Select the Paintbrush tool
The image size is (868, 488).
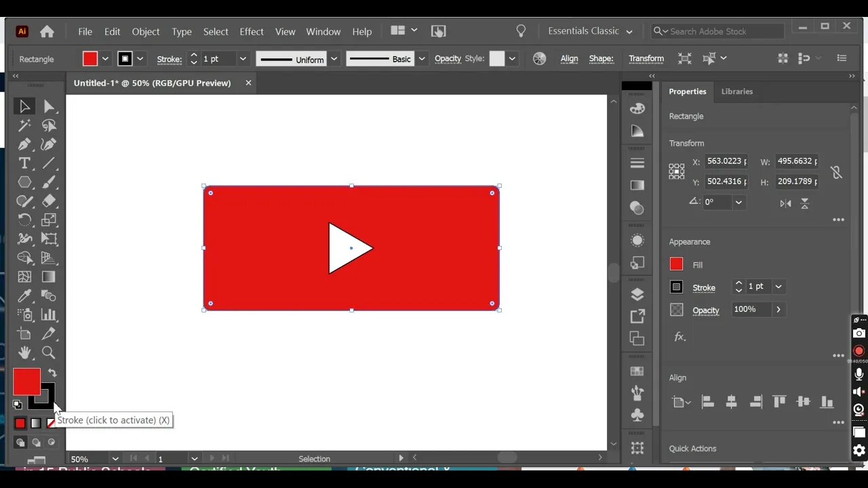pos(49,182)
